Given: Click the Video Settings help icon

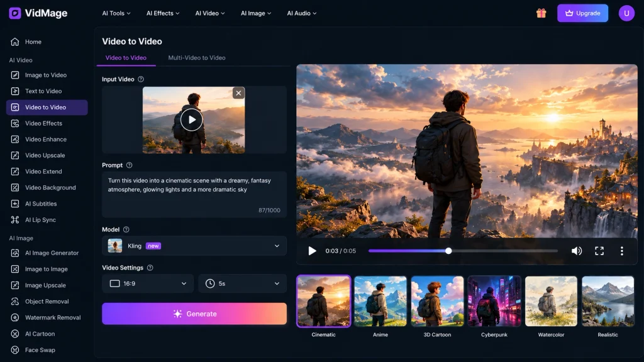Looking at the screenshot, I should tap(150, 268).
